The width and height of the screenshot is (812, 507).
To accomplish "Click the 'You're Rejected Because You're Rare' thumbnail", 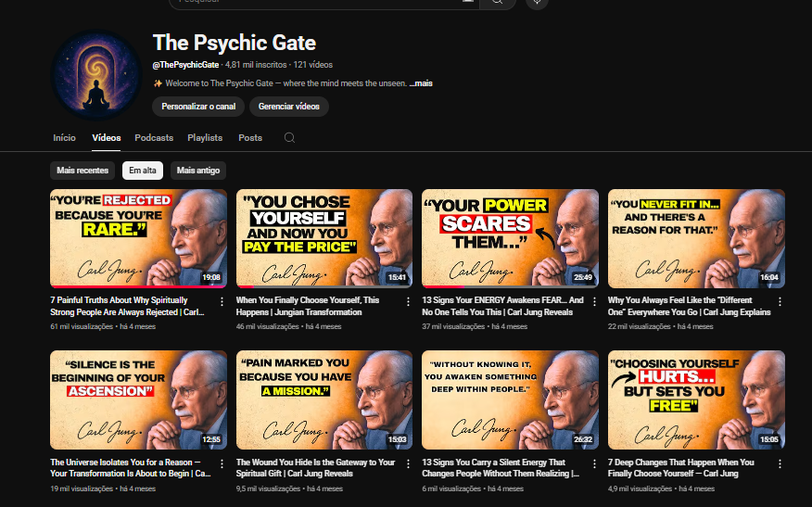I will (x=138, y=239).
